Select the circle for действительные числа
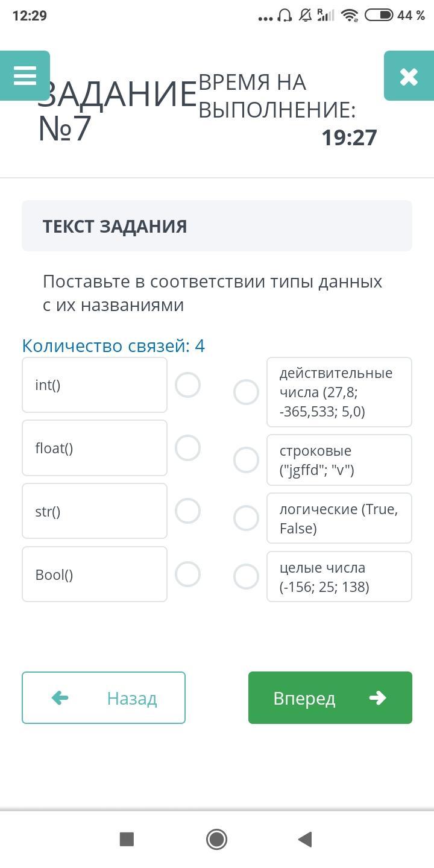The height and width of the screenshot is (868, 434). point(246,392)
